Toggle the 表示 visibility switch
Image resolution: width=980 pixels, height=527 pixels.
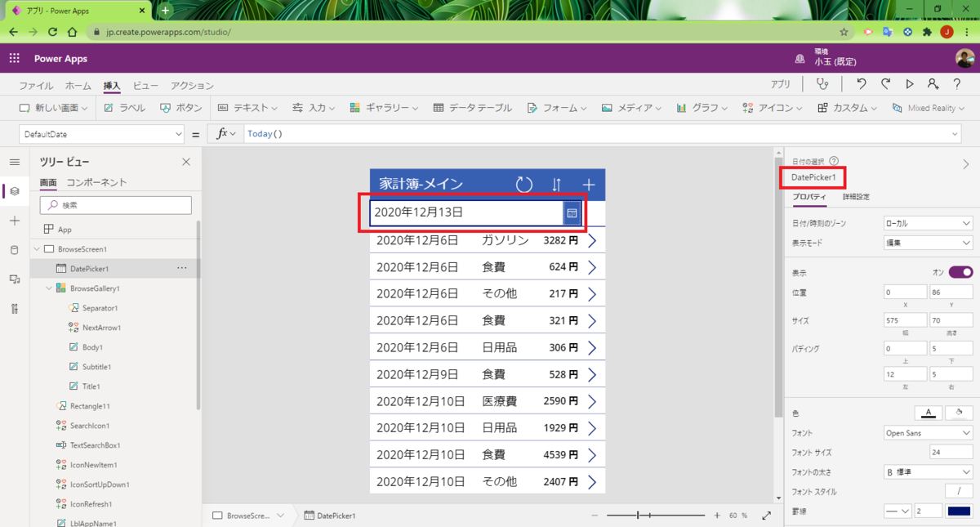click(960, 272)
